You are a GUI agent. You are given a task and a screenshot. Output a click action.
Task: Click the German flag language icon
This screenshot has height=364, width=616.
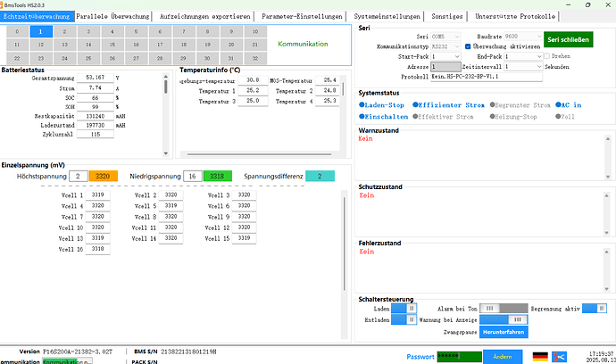pyautogui.click(x=540, y=357)
